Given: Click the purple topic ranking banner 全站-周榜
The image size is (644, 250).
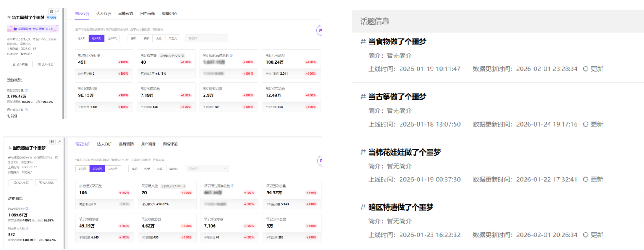Looking at the screenshot, I should pos(33,29).
